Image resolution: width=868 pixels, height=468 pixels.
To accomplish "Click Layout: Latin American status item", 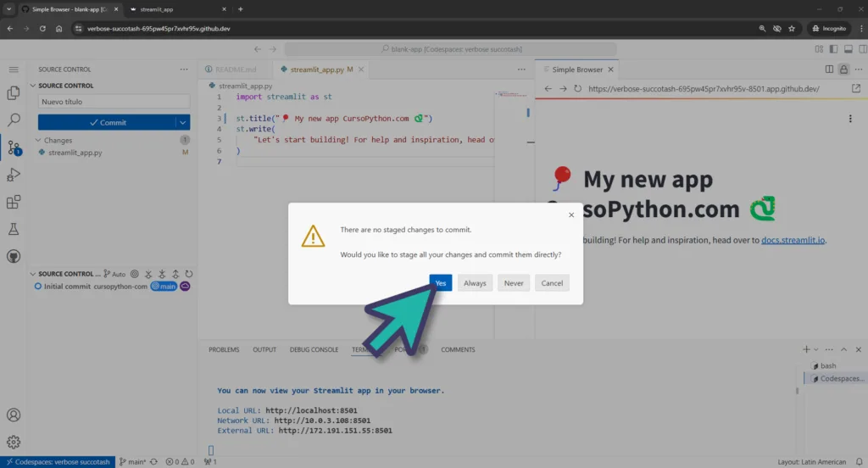I will click(811, 462).
